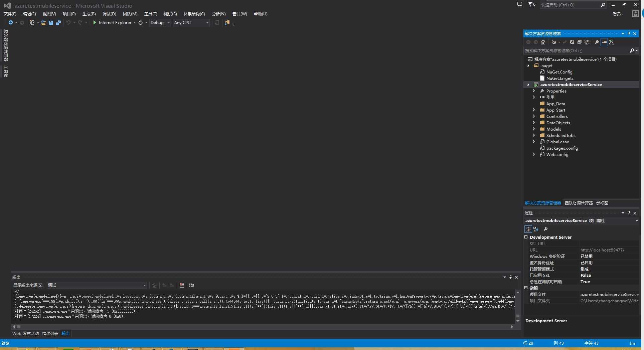This screenshot has height=350, width=644.
Task: Click the account profile icon near 登录
Action: click(x=635, y=14)
